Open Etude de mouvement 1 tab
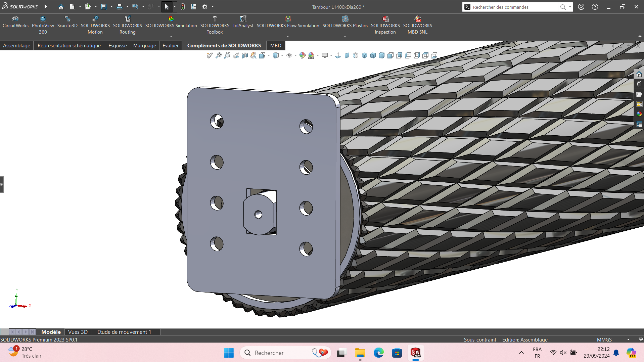The image size is (644, 362). click(x=124, y=332)
